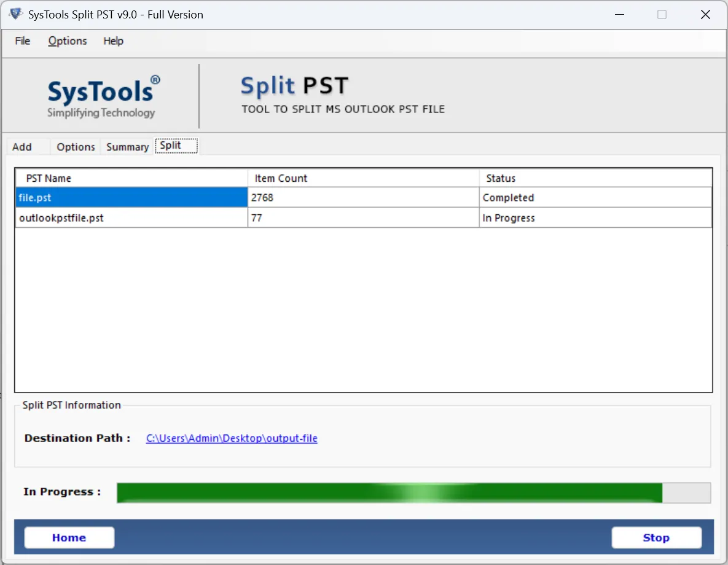Open the Help menu
Screen dimensions: 728x565
(x=113, y=41)
